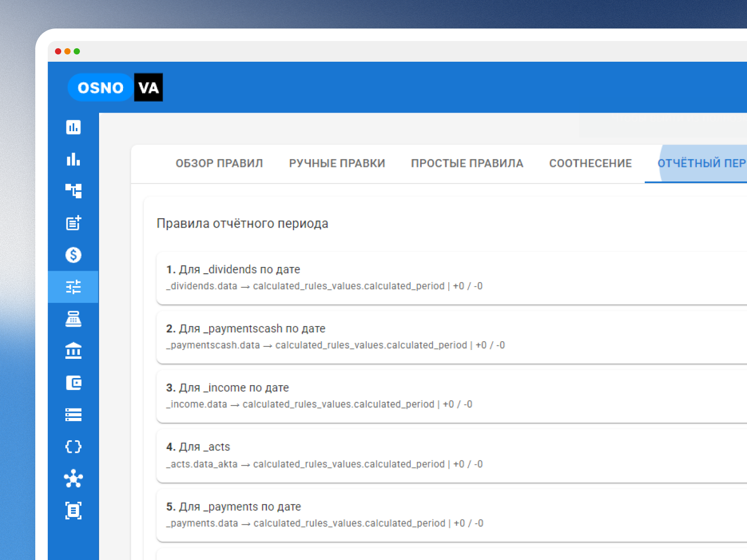Select the tune sliders icon in sidebar
Screen dimensions: 747x560
[x=73, y=287]
